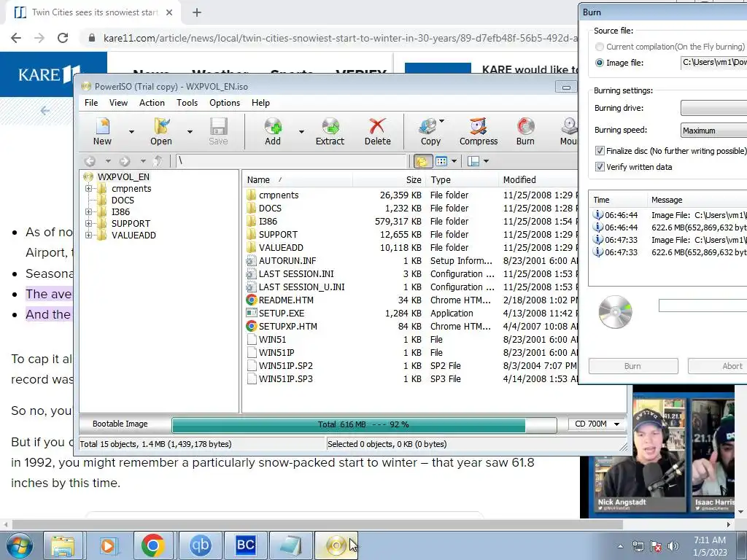Click the Delete toolbar icon
The height and width of the screenshot is (560, 747).
click(377, 131)
